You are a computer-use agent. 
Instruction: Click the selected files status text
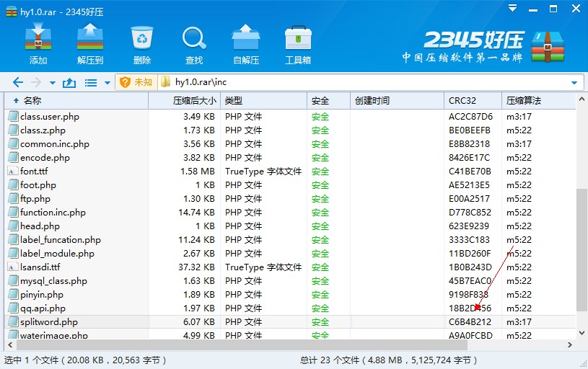pos(84,360)
